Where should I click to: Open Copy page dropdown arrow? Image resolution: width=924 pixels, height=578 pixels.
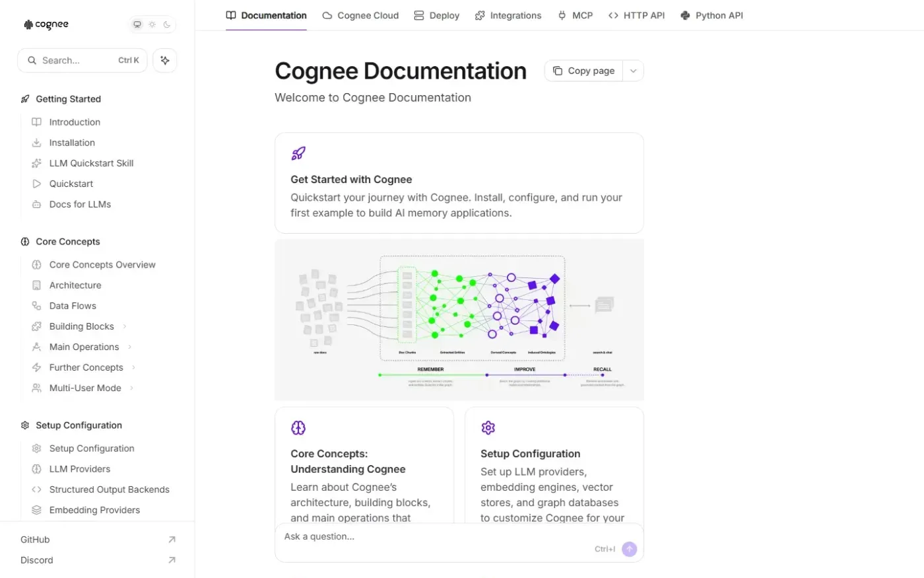pyautogui.click(x=633, y=71)
